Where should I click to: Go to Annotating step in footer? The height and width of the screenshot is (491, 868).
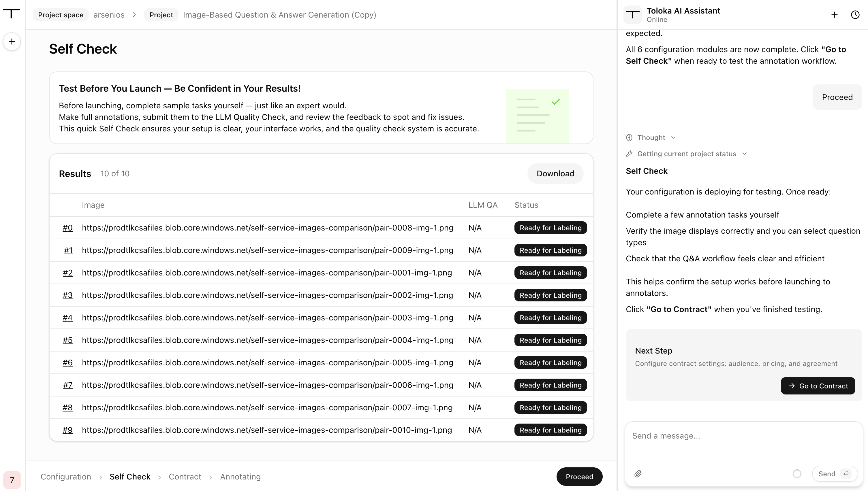click(241, 477)
